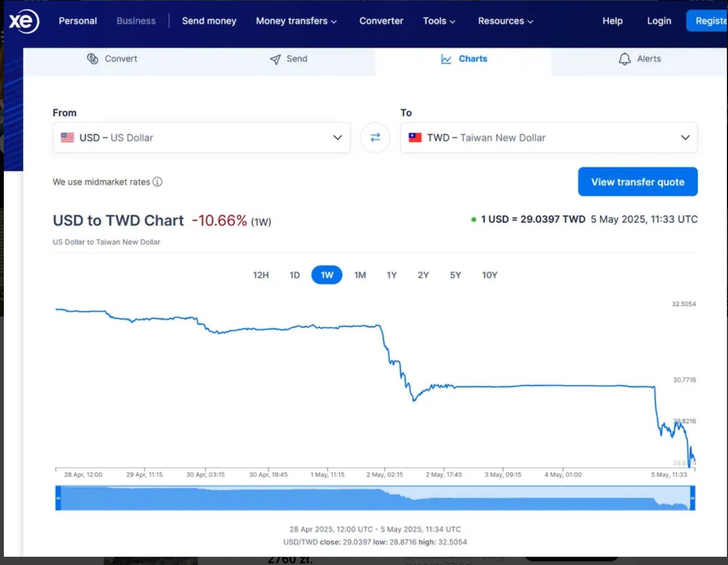
Task: Click the 1 USD = 29.0397 TWD rate
Action: (533, 219)
